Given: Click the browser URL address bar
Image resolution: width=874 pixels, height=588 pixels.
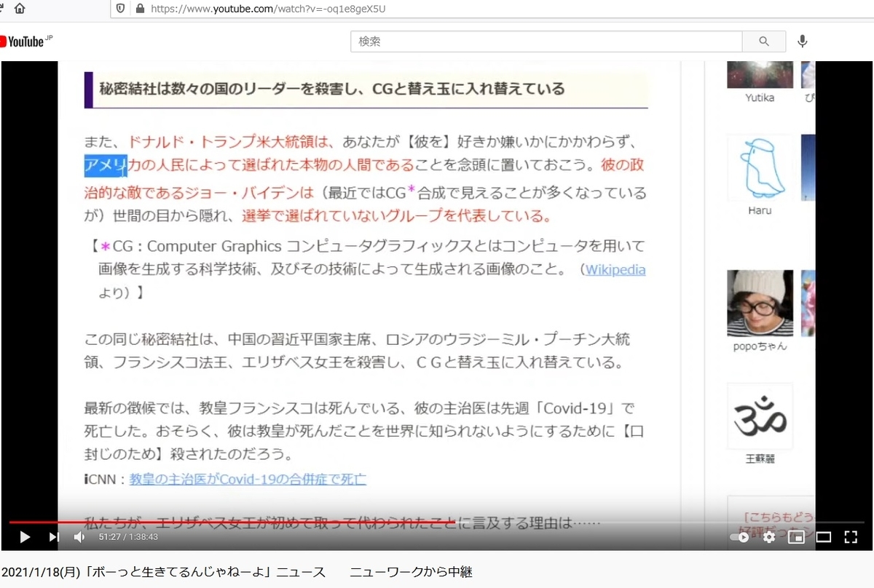Looking at the screenshot, I should tap(492, 9).
